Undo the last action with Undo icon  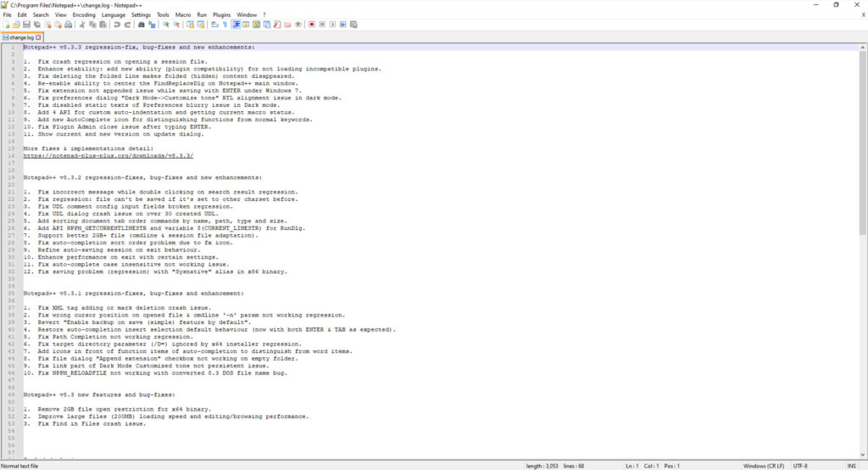click(x=117, y=25)
